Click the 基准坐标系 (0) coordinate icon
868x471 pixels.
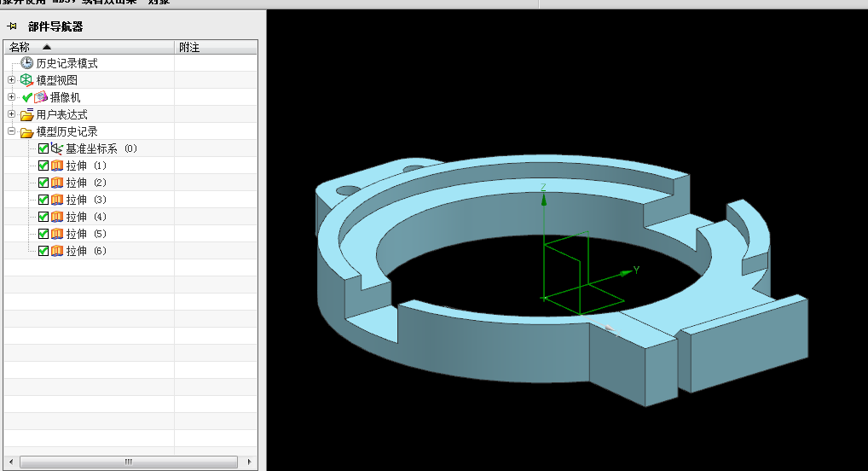click(x=57, y=148)
